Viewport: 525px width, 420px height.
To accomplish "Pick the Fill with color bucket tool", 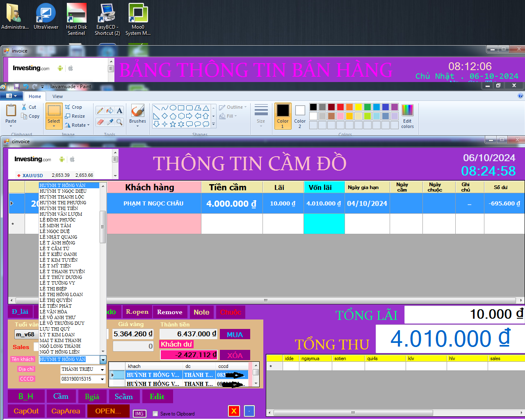I will click(110, 111).
